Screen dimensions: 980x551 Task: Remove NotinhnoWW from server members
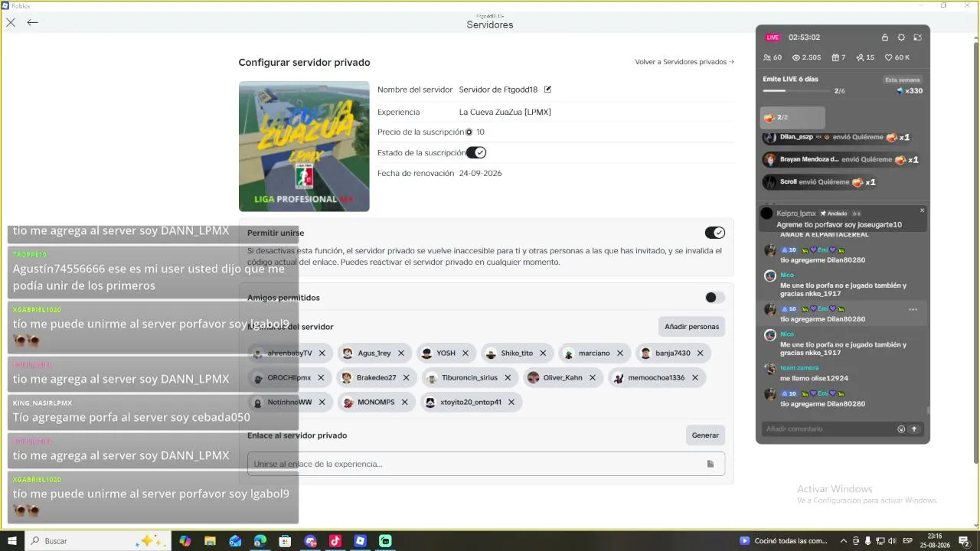(x=322, y=402)
